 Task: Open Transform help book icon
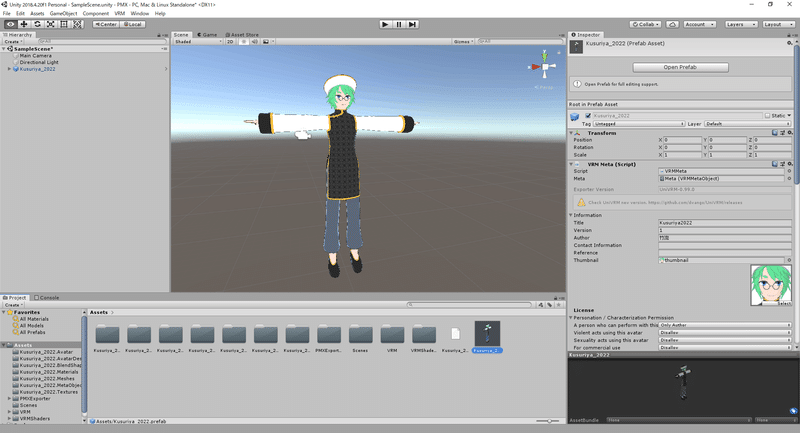pyautogui.click(x=774, y=133)
